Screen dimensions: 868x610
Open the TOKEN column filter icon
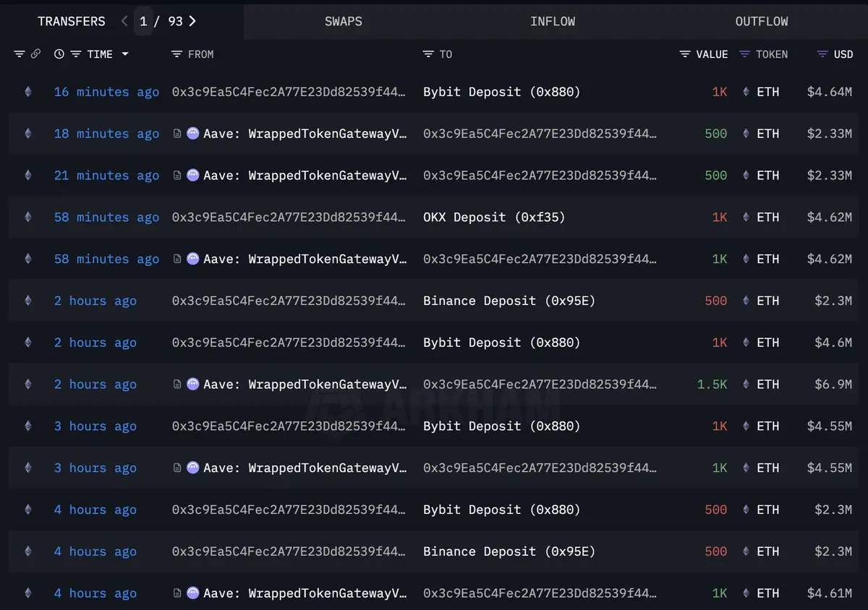click(744, 54)
